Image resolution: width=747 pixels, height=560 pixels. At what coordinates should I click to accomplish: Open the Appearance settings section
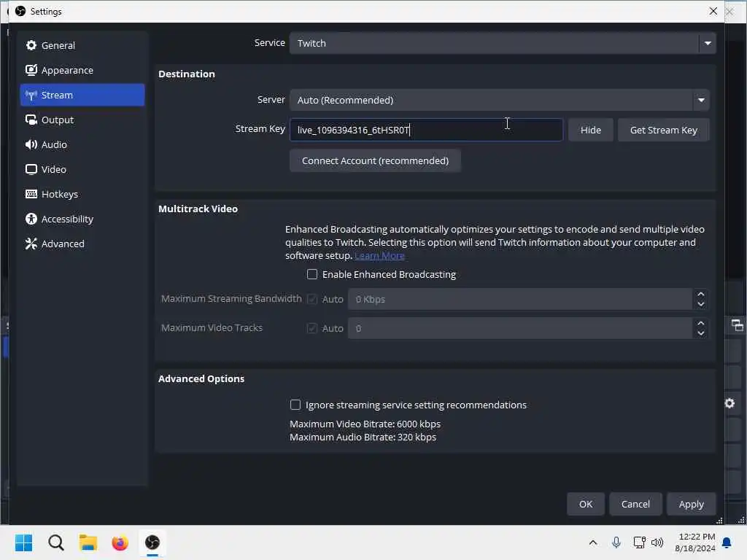pyautogui.click(x=82, y=70)
